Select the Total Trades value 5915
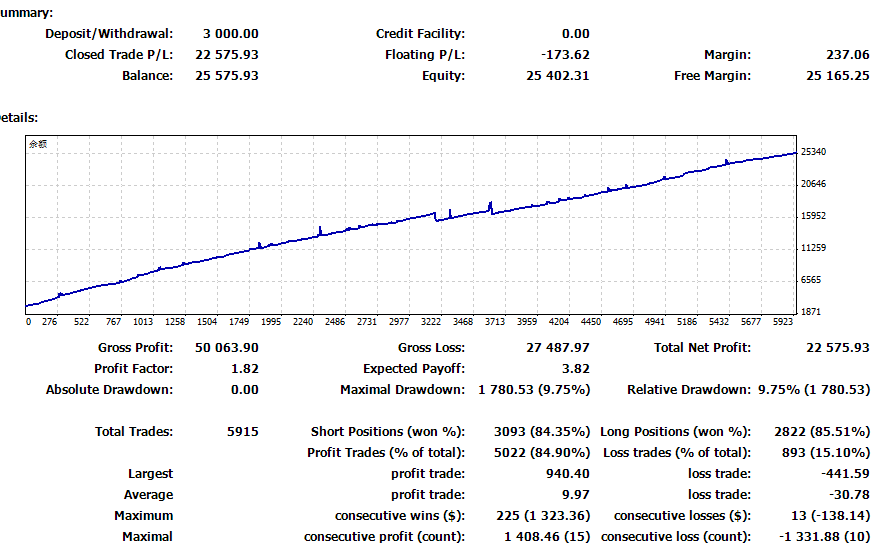895x544 pixels. (x=243, y=432)
